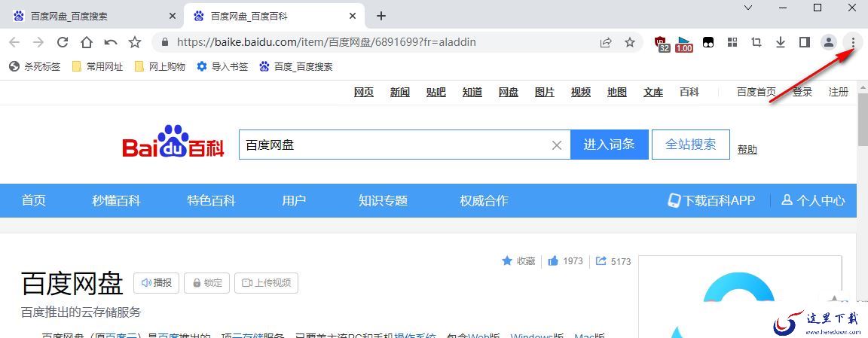Click the 网页 link in top navigation
The height and width of the screenshot is (338, 868).
(364, 93)
